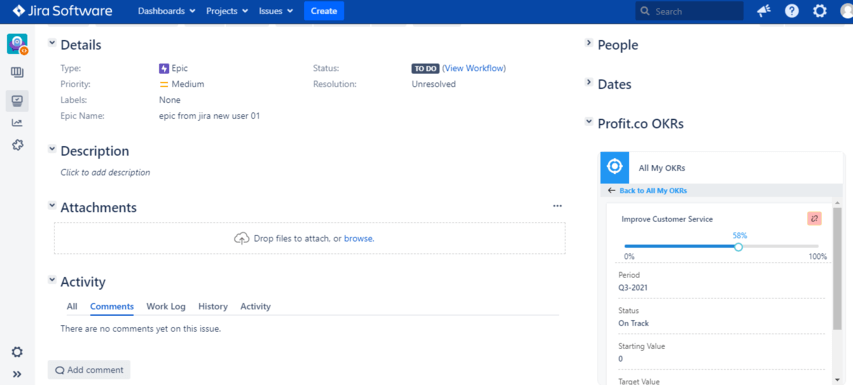
Task: Click the On Track status value
Action: pos(634,323)
